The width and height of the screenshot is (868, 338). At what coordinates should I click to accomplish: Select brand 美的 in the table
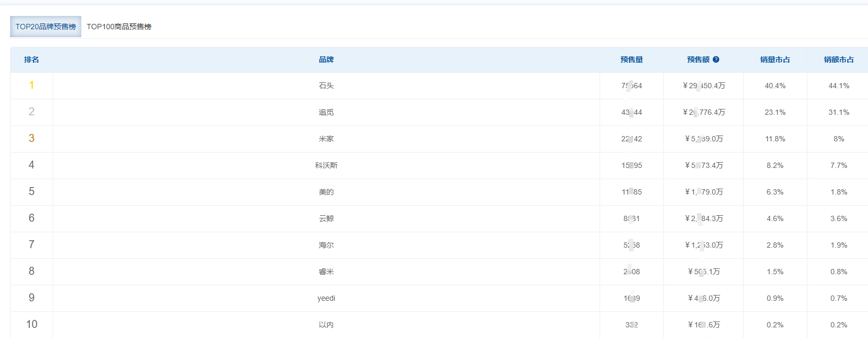pyautogui.click(x=326, y=192)
